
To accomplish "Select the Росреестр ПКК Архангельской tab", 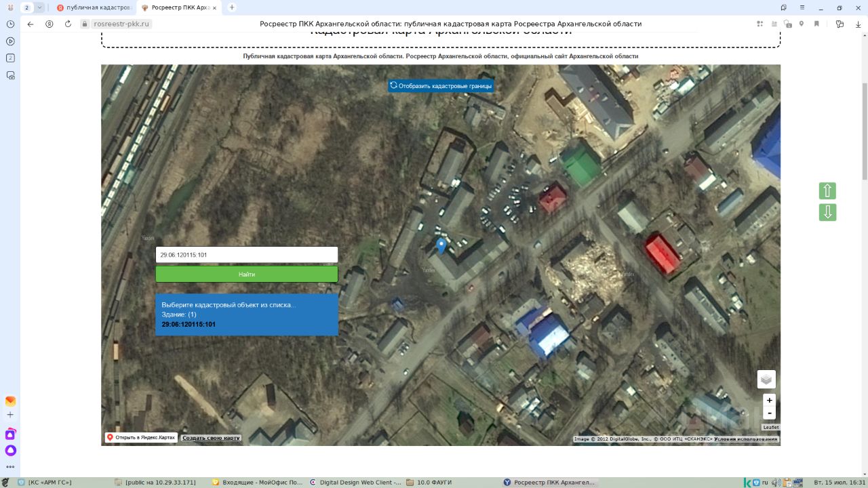I will [178, 7].
